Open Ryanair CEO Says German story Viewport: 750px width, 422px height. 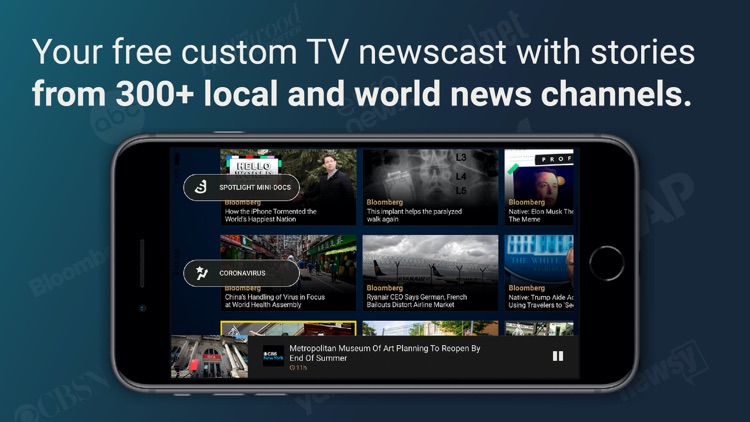point(430,273)
